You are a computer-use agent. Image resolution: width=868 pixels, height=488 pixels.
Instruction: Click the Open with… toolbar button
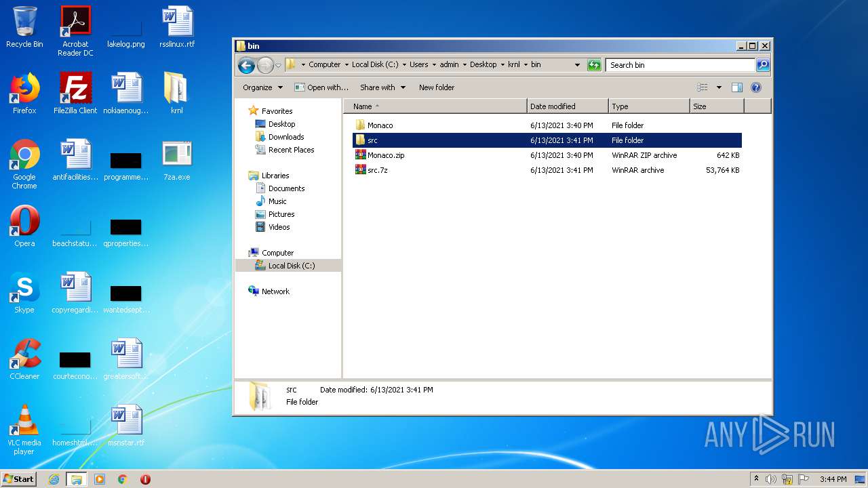321,87
